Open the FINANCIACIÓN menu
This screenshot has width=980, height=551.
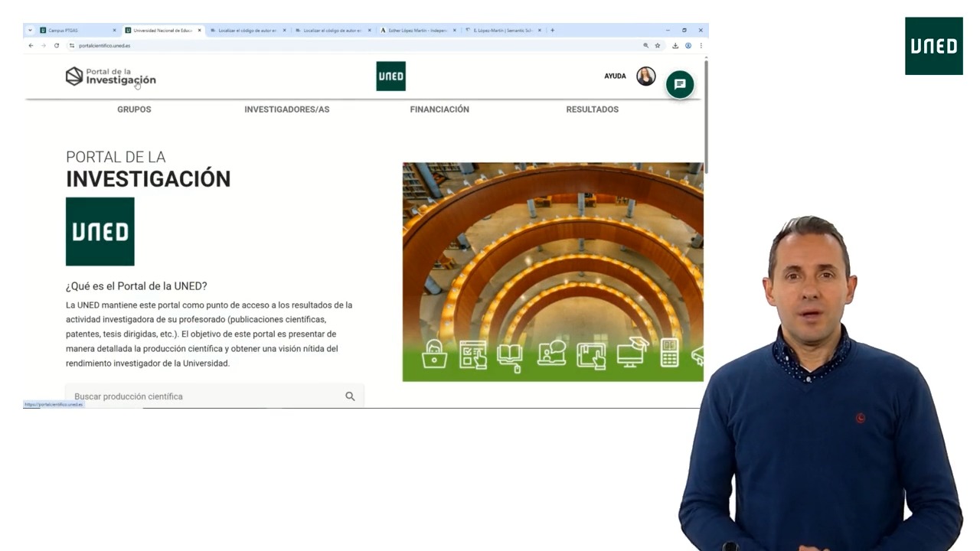[439, 109]
